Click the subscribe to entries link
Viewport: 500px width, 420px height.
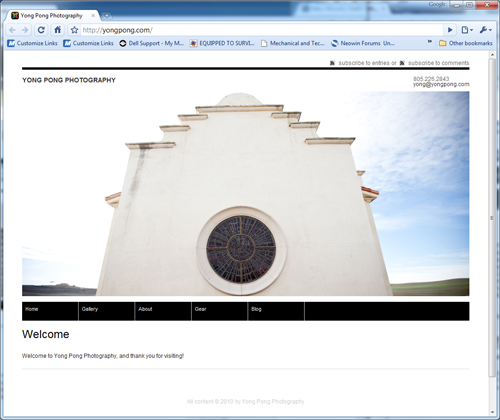click(364, 63)
